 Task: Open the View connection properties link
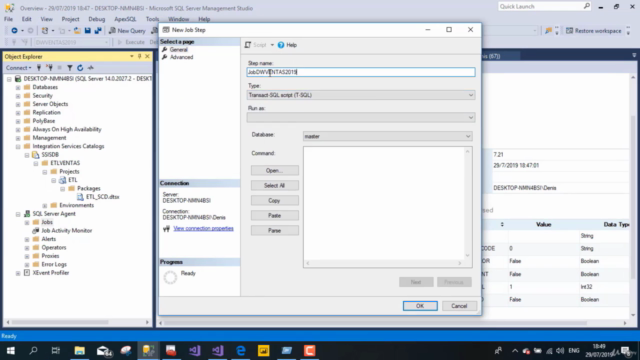[203, 229]
